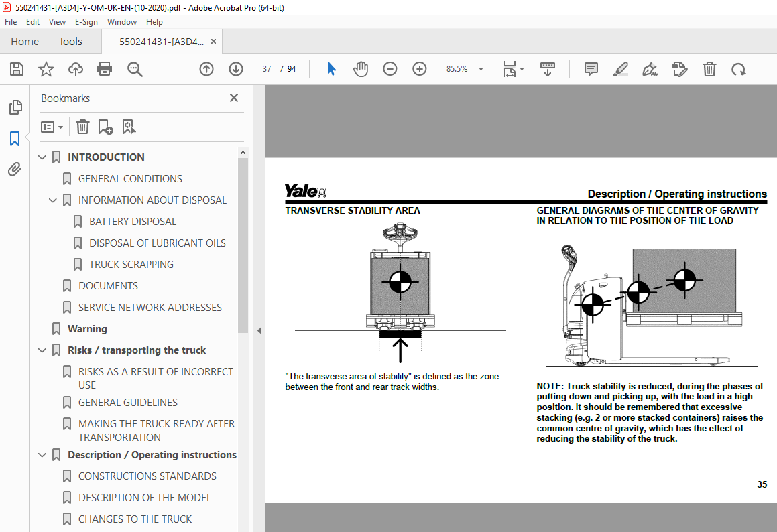Viewport: 777px width, 532px height.
Task: Open the Attachments paperclip panel
Action: click(15, 170)
